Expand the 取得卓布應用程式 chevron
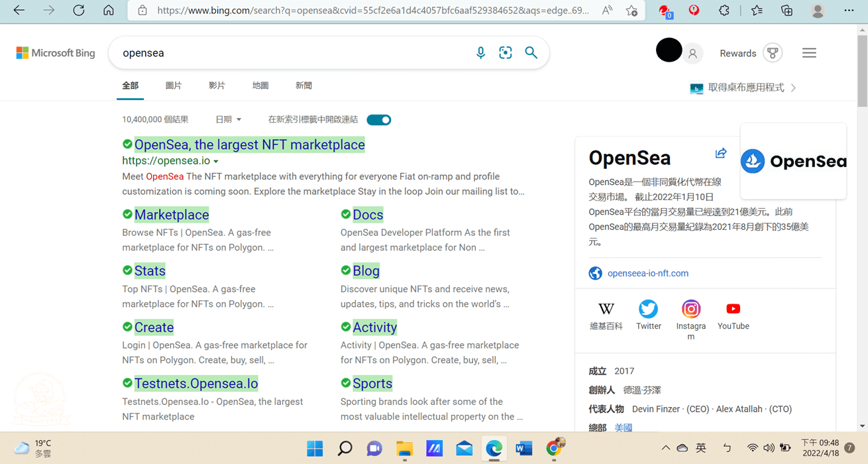 [793, 87]
